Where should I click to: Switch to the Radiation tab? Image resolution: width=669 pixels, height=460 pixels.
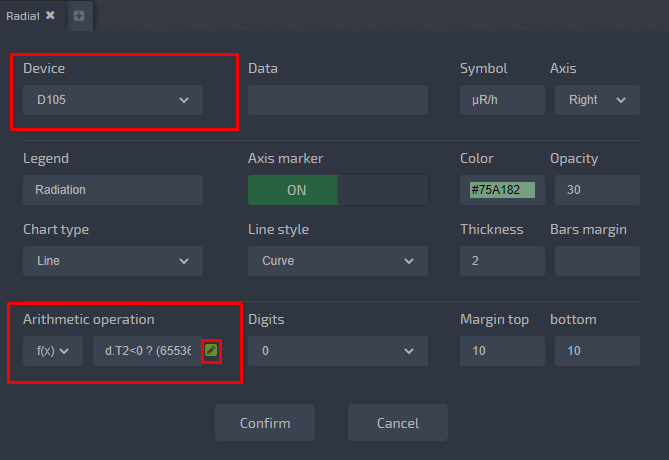[x=23, y=16]
